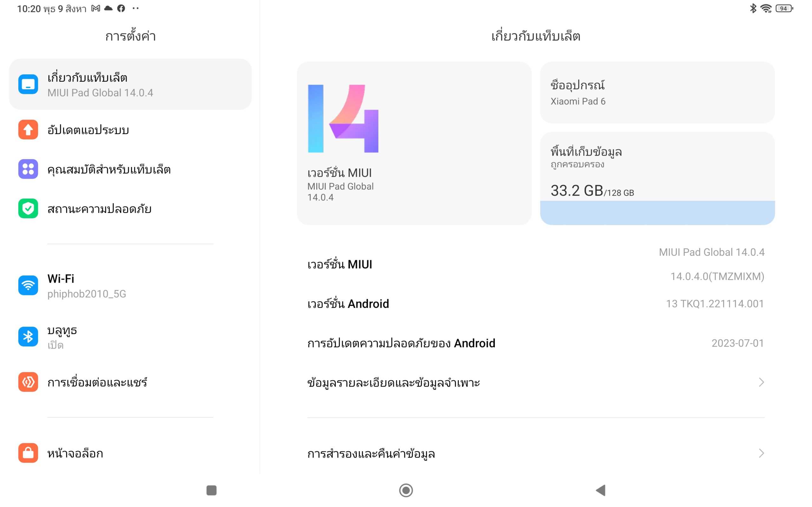Open the About tablet icon in sidebar

tap(28, 84)
